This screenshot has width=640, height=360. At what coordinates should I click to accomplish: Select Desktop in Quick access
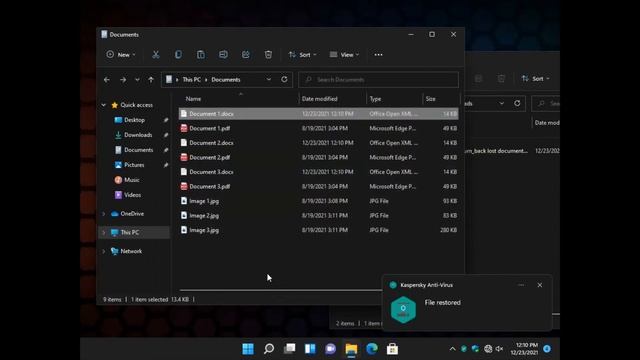[135, 120]
